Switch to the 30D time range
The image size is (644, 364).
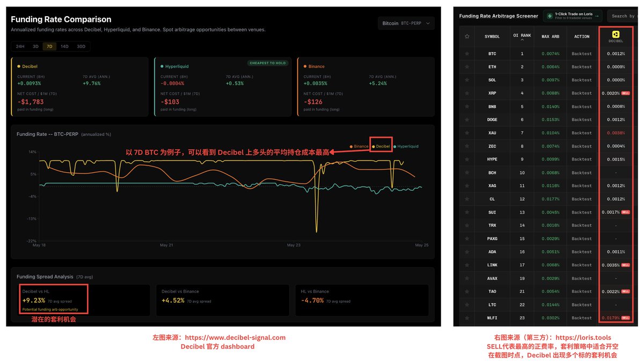81,47
